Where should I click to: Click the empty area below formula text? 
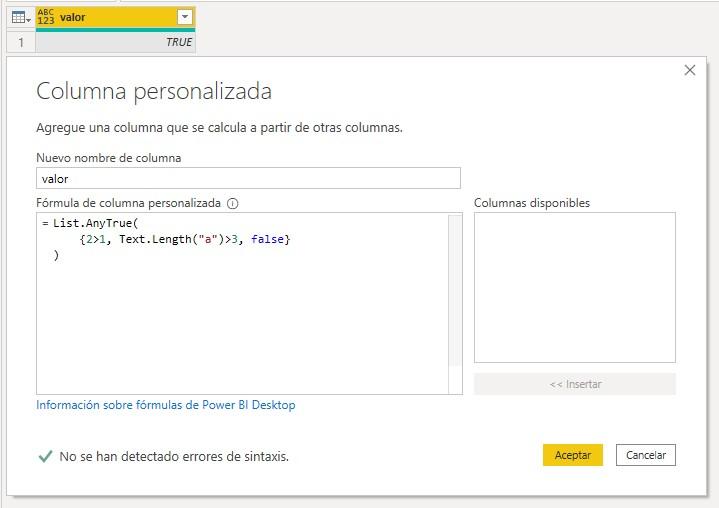point(240,330)
